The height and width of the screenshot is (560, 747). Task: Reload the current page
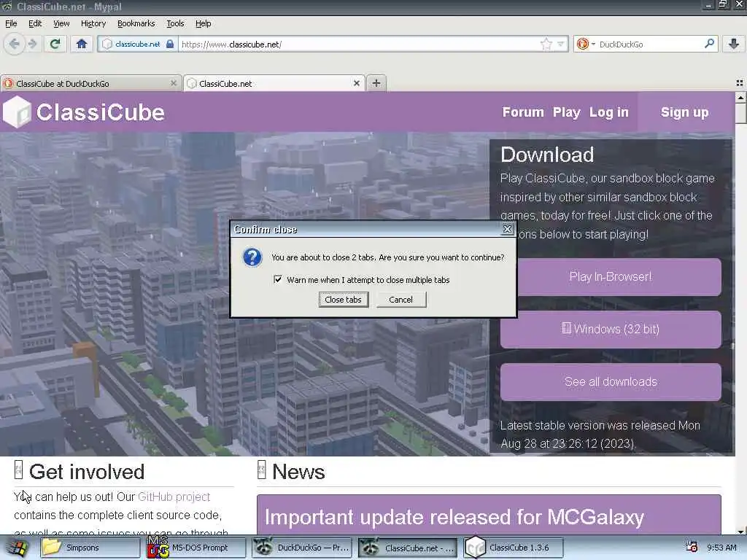(55, 44)
